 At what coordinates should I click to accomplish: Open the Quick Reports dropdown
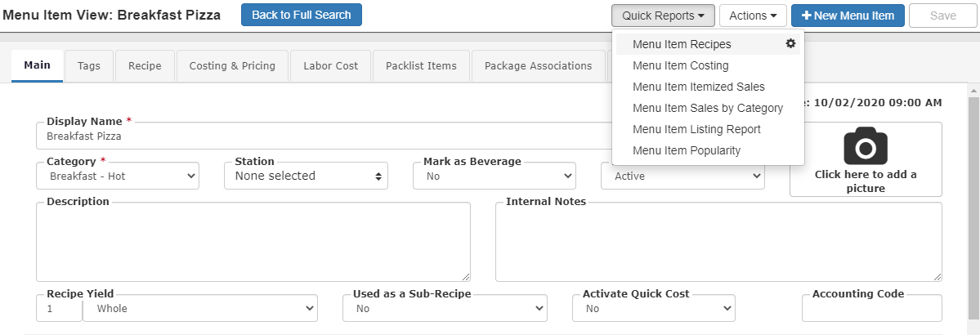pos(664,16)
